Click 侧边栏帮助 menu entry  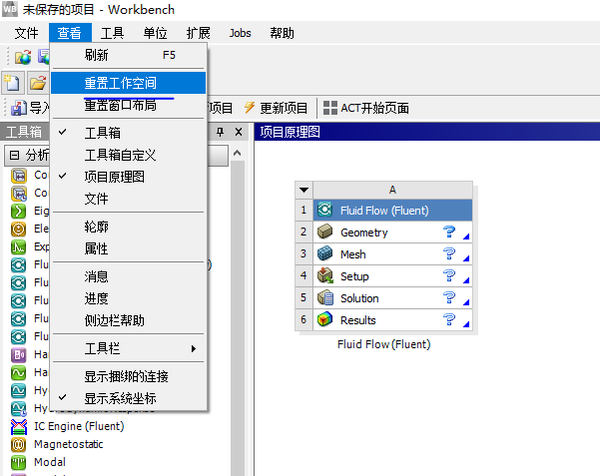click(129, 320)
